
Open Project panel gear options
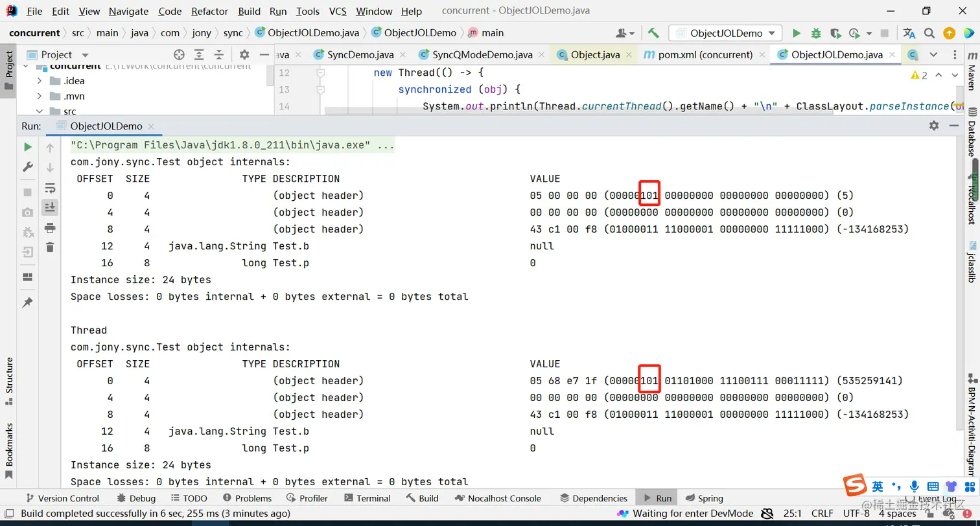pos(244,55)
